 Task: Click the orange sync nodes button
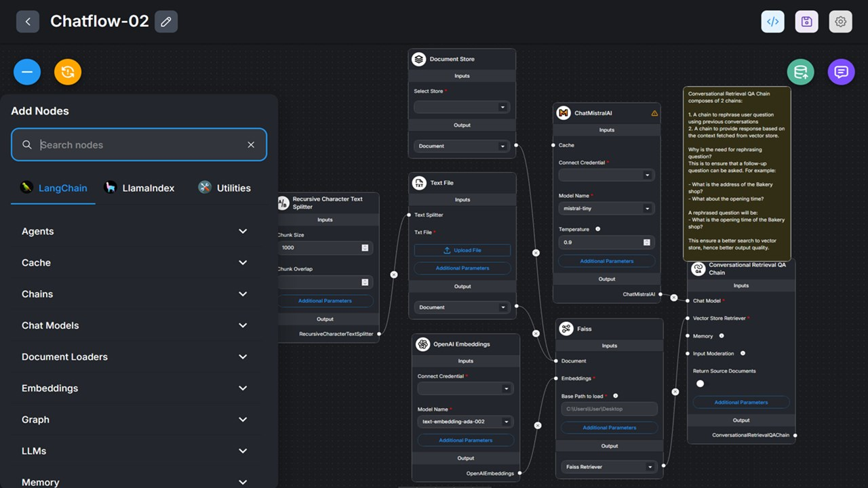(68, 72)
